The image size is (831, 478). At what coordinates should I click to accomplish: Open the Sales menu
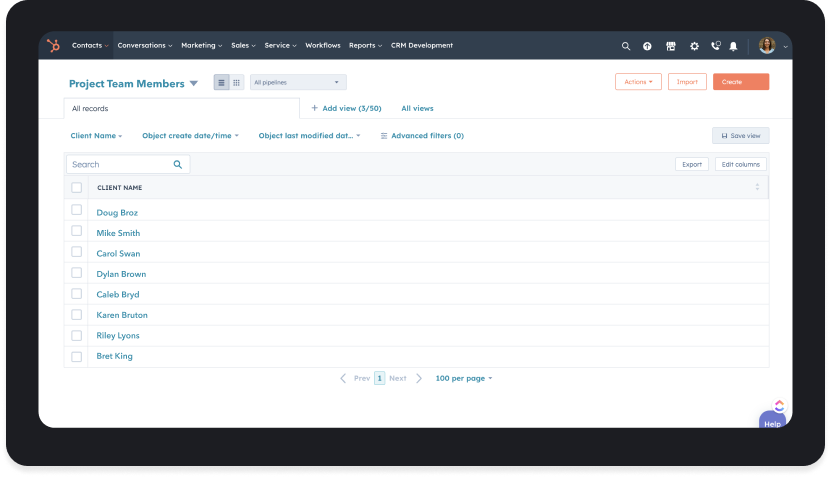pos(243,46)
